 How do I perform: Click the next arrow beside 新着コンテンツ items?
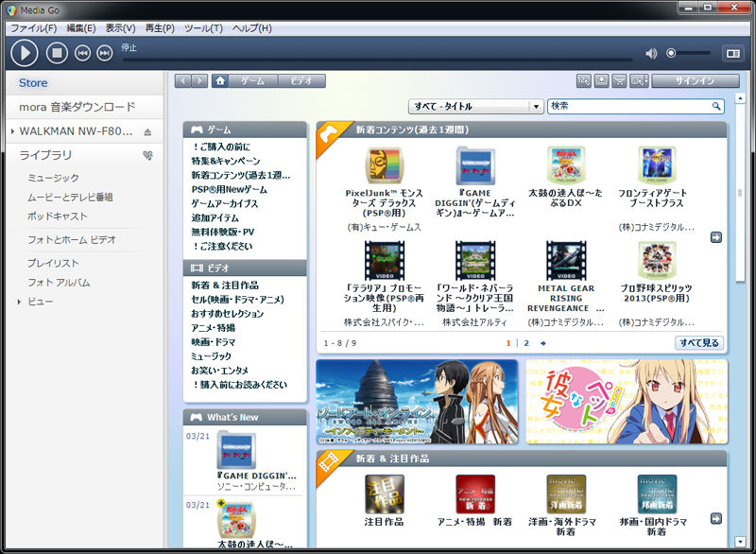coord(716,237)
